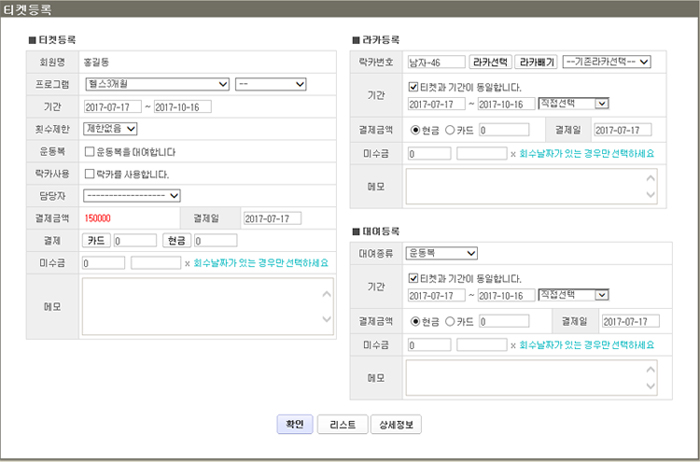Click the ticket start date field 2017-07-17

pyautogui.click(x=113, y=107)
